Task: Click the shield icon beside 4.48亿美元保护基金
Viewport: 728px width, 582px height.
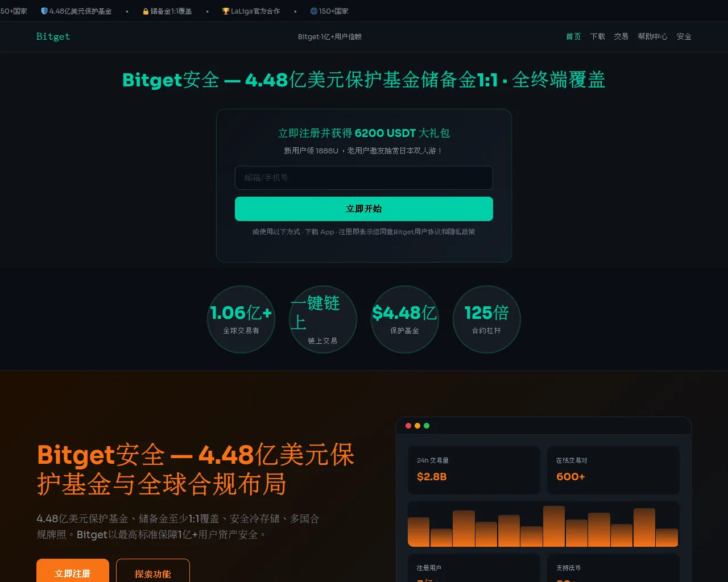Action: pos(44,11)
